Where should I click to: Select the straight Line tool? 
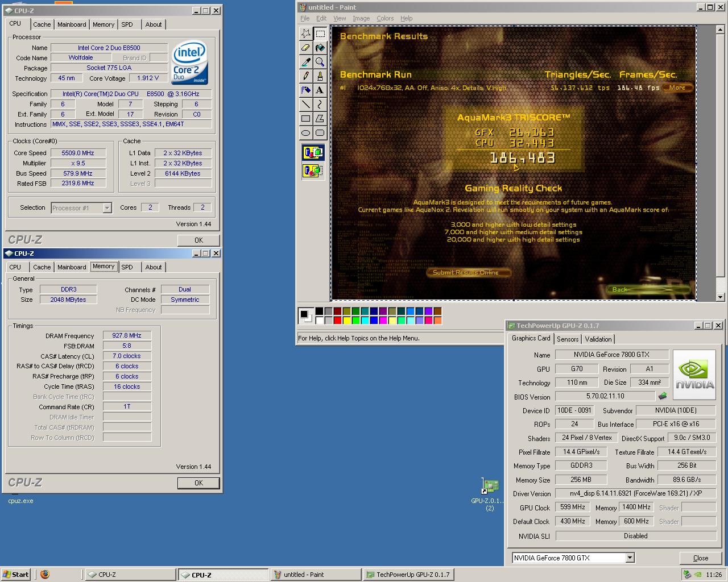[x=306, y=104]
